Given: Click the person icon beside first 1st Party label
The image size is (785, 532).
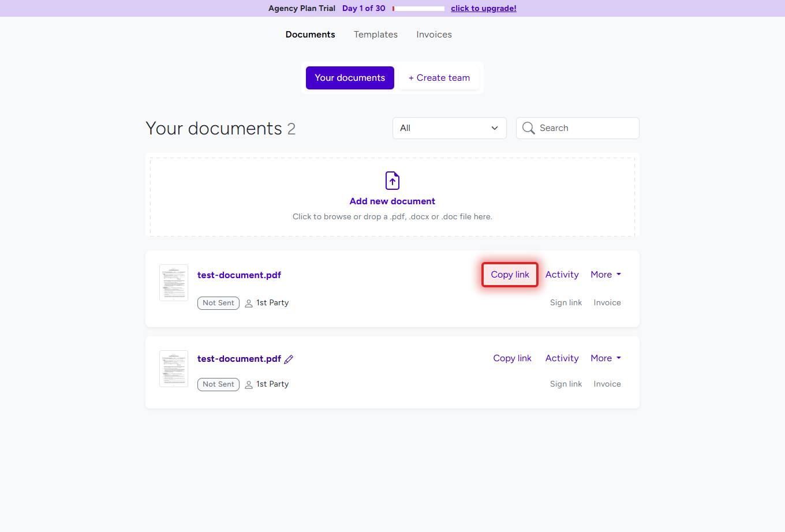Looking at the screenshot, I should point(248,303).
